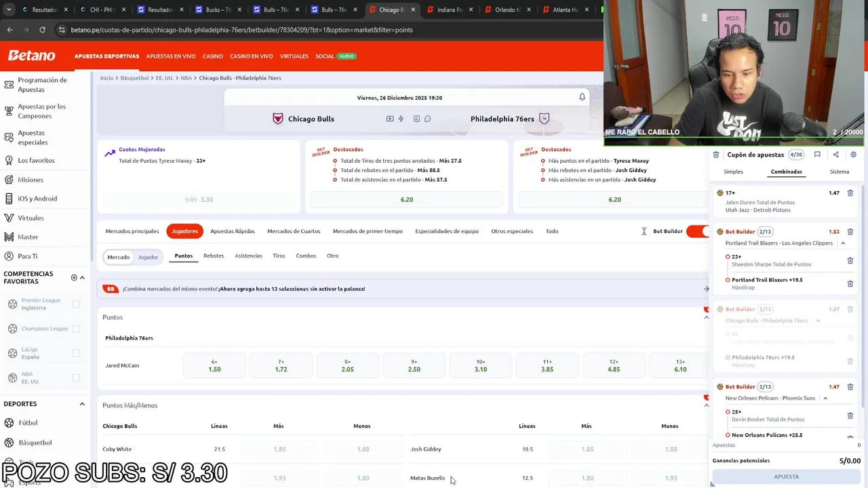868x488 pixels.
Task: Check the LaLiga España checkbox
Action: point(76,353)
